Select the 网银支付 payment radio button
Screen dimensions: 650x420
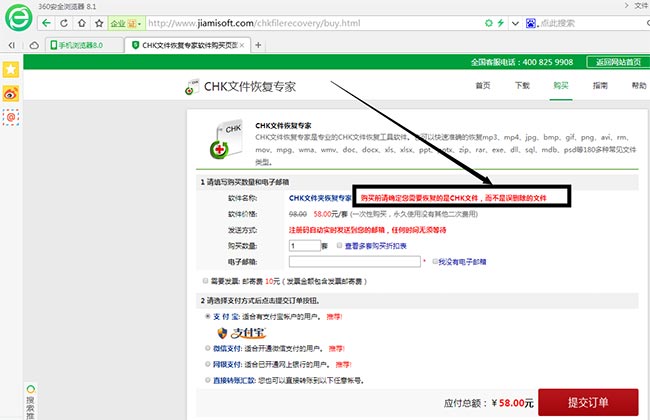pyautogui.click(x=208, y=364)
